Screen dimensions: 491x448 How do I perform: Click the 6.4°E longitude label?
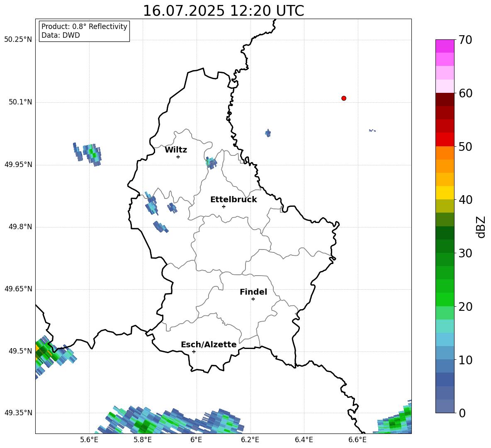coord(304,440)
